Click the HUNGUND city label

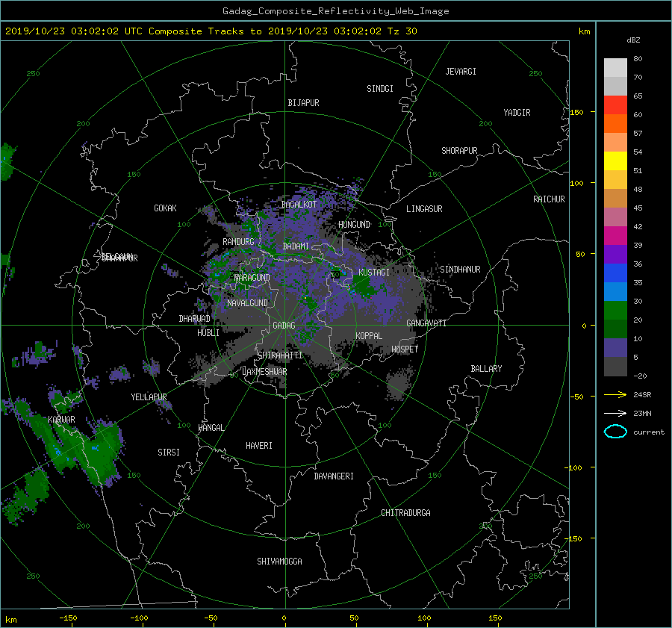pyautogui.click(x=354, y=225)
